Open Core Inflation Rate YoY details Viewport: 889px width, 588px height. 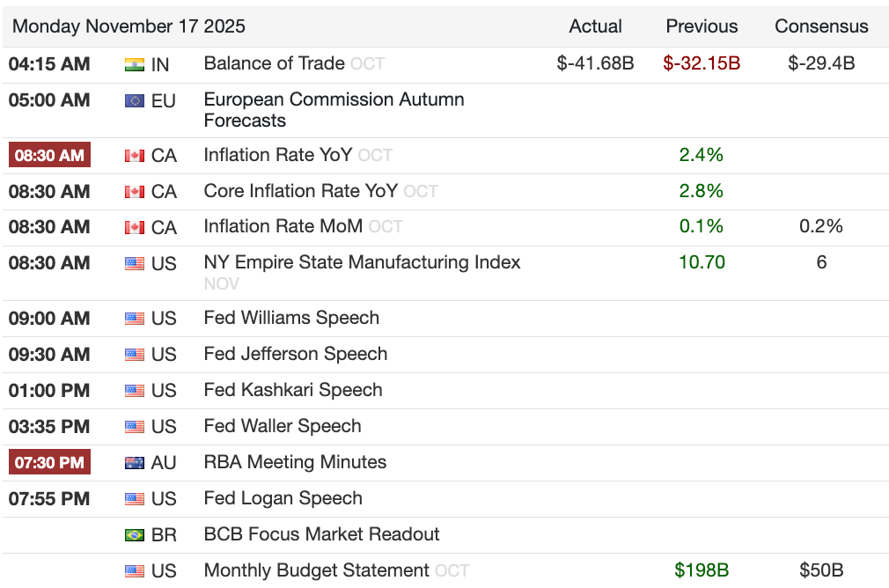coord(300,191)
